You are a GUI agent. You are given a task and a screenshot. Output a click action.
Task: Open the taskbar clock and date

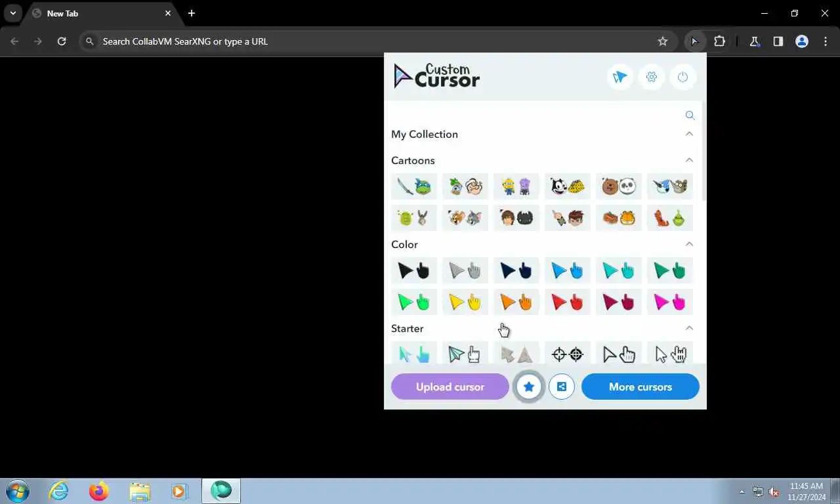coord(807,492)
